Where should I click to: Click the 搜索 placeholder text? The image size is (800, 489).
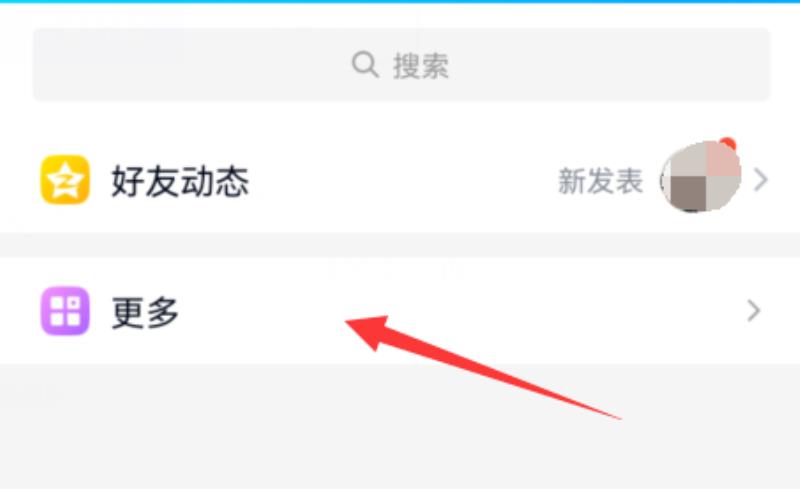click(421, 65)
